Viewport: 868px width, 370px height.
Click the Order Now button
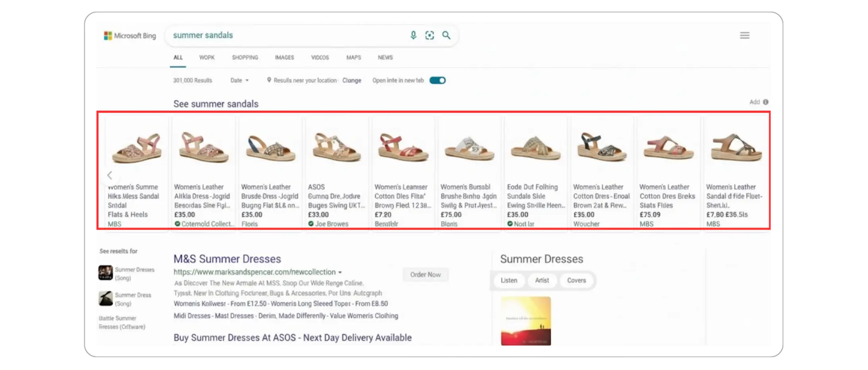click(425, 275)
